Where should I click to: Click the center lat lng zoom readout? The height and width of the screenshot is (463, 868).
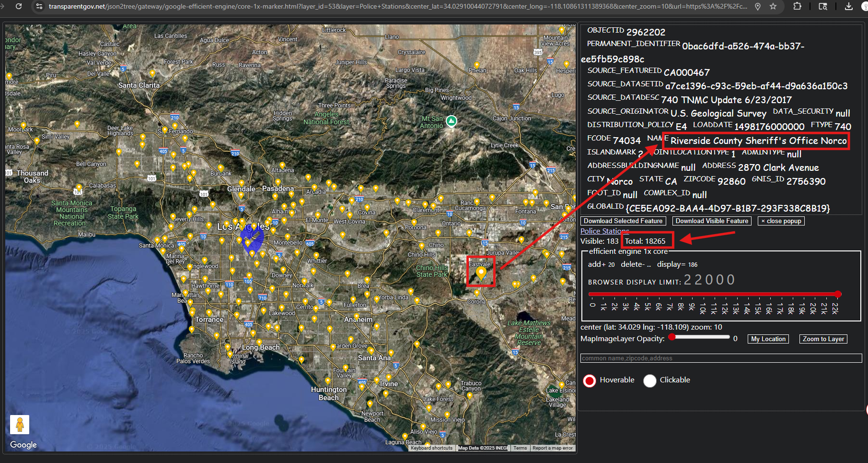click(651, 327)
